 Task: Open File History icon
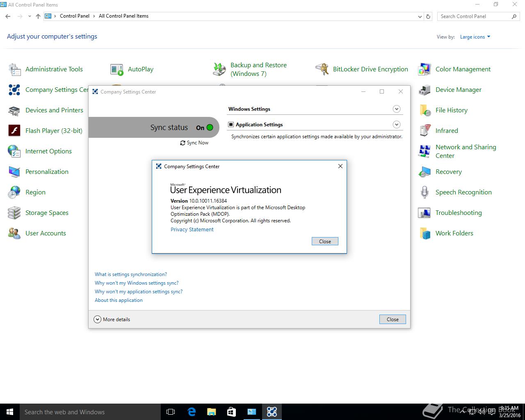point(425,110)
